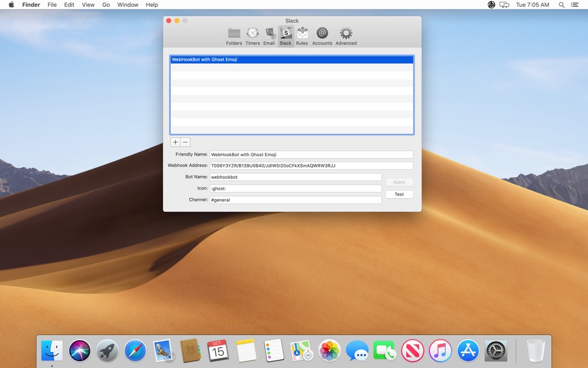Open Spotlight search magnifier

561,4
